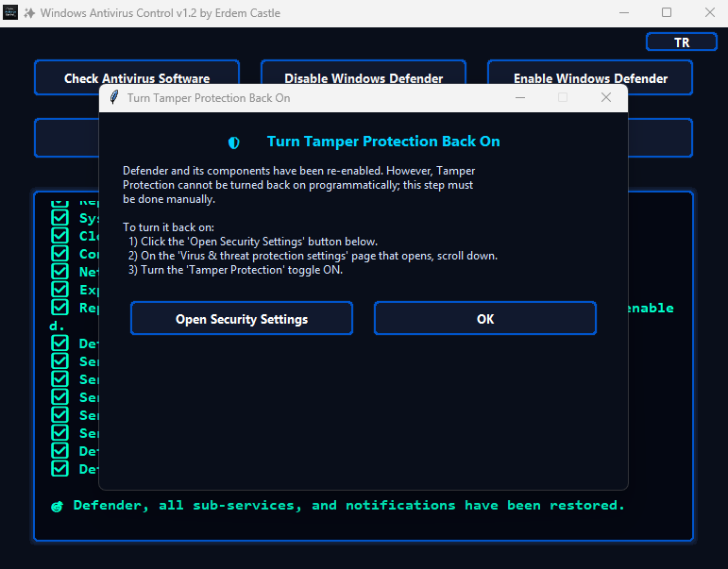Click Enable Windows Defender in main window
728x569 pixels.
pyautogui.click(x=590, y=78)
